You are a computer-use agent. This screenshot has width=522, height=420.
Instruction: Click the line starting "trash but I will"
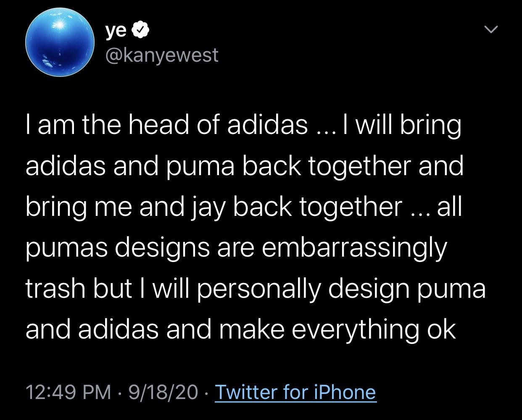[255, 289]
